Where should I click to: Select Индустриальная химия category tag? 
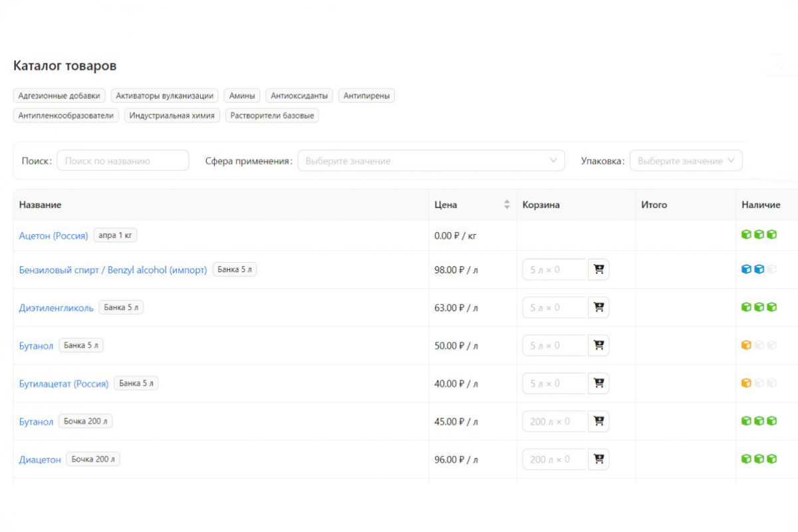[x=172, y=116]
